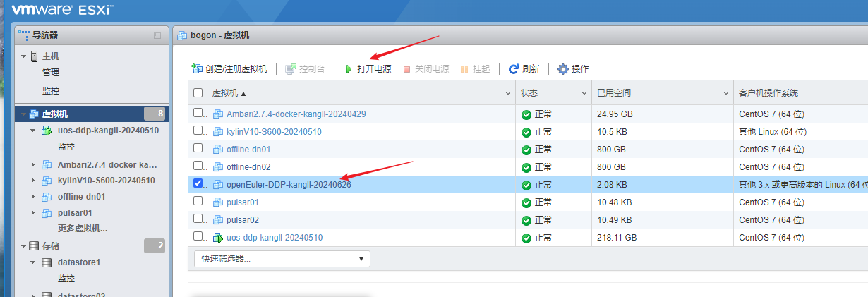The image size is (868, 297).
Task: Click the VM icon beside Ambari2.7.4-docker-kangll-20240429 row
Action: pos(218,114)
